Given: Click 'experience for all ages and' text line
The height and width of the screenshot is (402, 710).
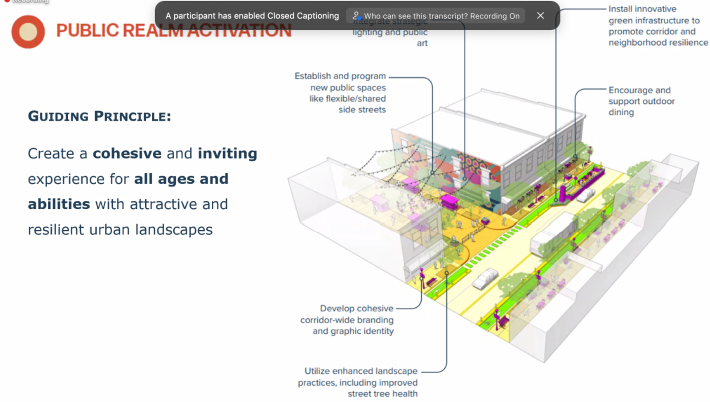Looking at the screenshot, I should tap(128, 179).
